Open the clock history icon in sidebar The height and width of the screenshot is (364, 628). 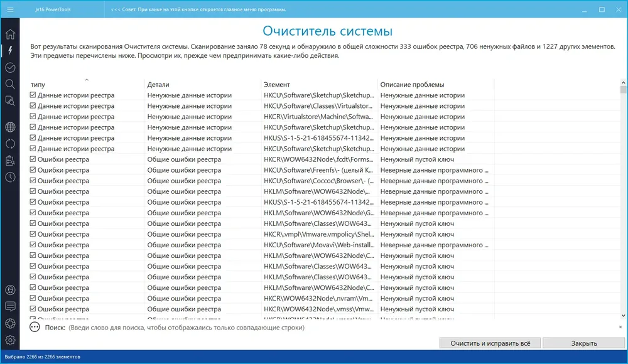tap(10, 178)
